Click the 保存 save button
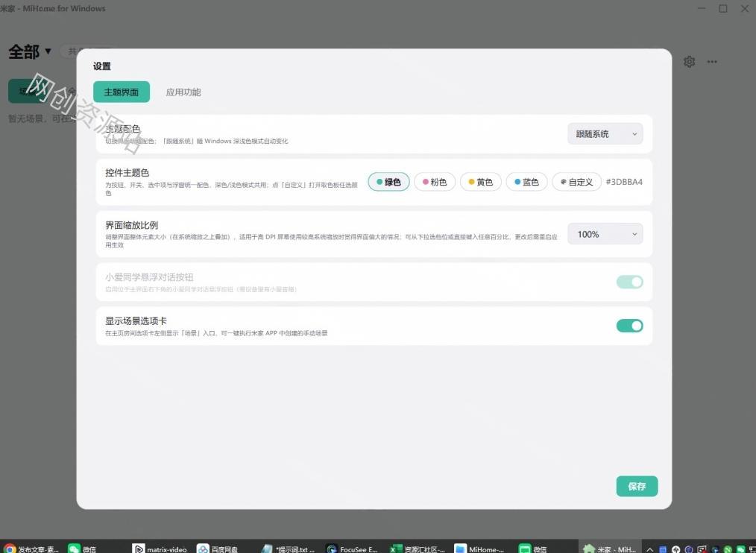This screenshot has height=553, width=756. (637, 486)
